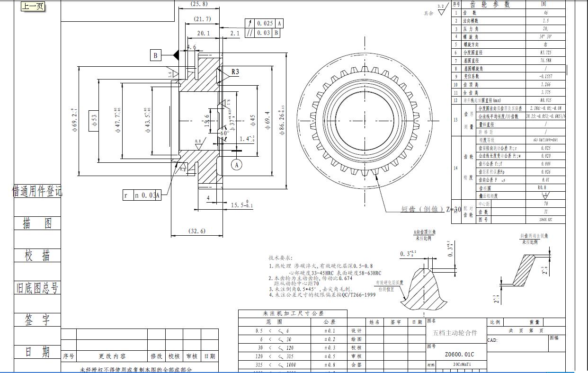The image size is (588, 373).
Task: Click the datum B box symbol
Action: (156, 55)
